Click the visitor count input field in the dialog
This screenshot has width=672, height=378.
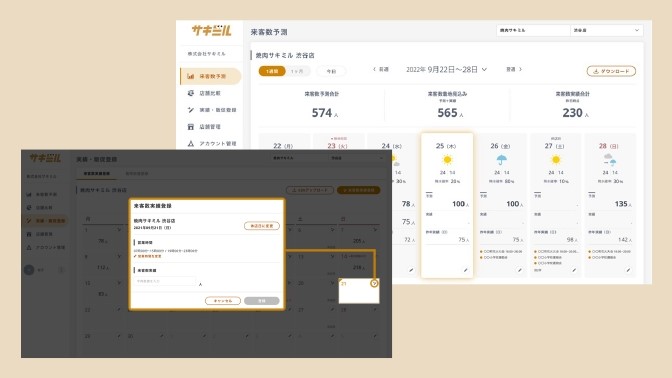[x=165, y=281]
